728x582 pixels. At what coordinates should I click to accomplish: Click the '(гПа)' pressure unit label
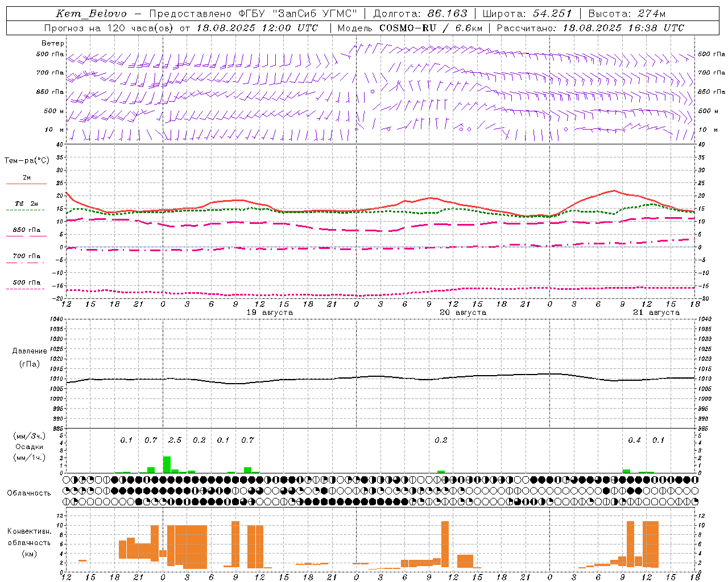click(30, 364)
